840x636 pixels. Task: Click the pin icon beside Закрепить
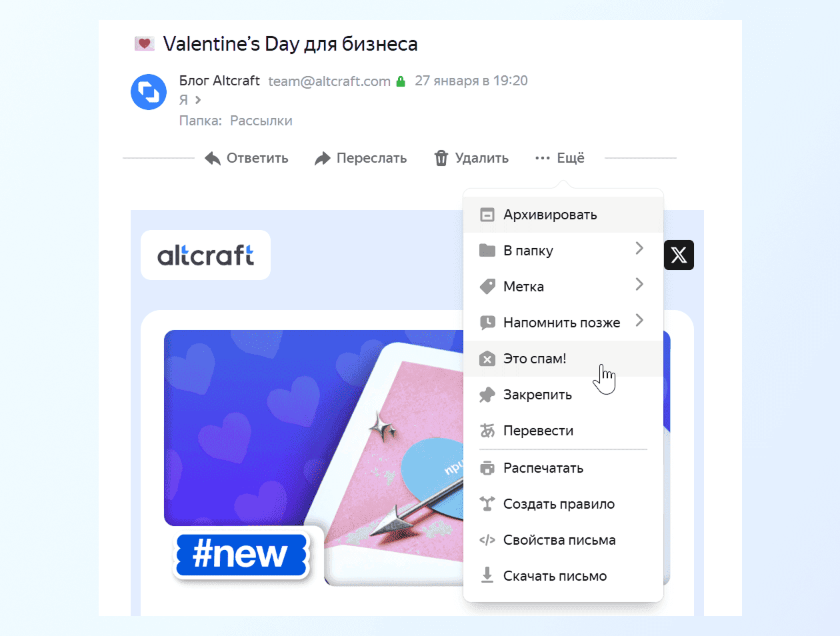point(487,395)
